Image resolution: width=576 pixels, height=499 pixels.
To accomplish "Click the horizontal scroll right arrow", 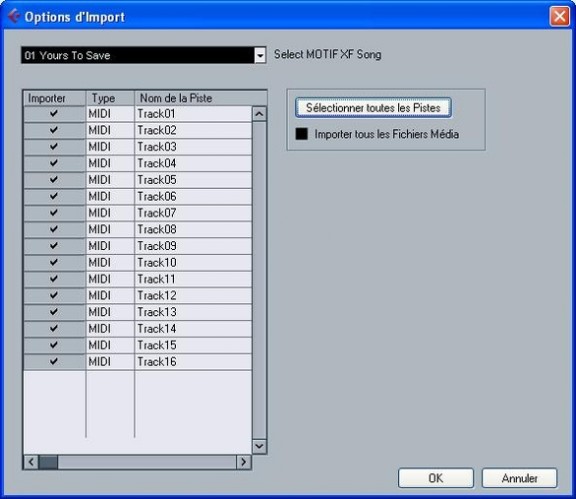I will click(x=243, y=462).
